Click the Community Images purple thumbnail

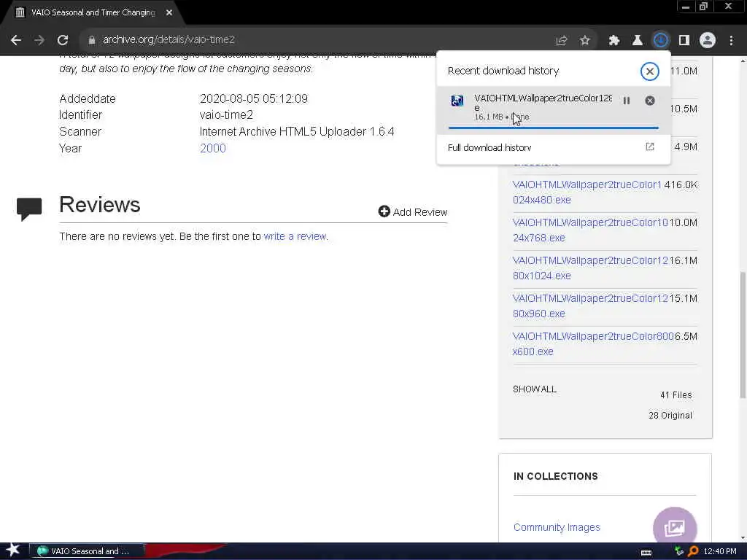pos(675,526)
